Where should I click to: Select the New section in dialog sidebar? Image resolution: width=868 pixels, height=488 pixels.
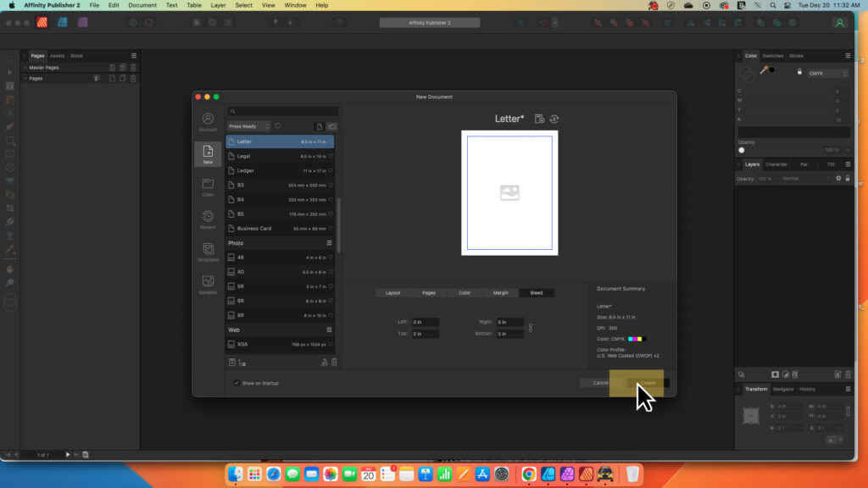point(208,154)
